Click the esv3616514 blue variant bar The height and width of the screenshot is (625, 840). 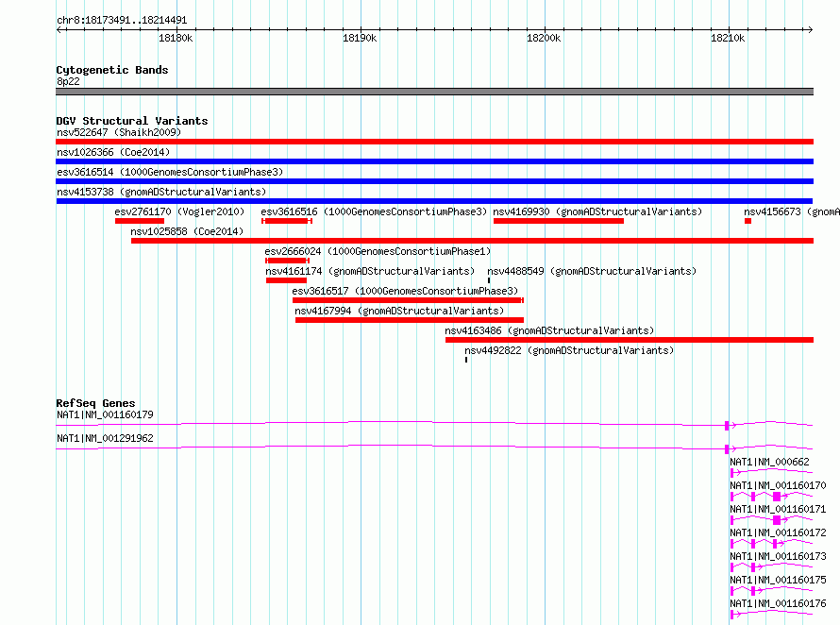[434, 181]
